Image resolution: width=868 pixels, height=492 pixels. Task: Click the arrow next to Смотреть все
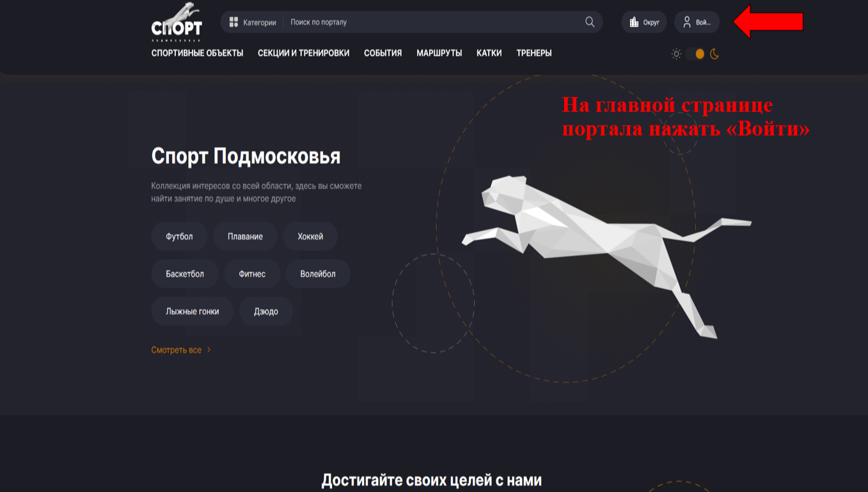tap(209, 350)
